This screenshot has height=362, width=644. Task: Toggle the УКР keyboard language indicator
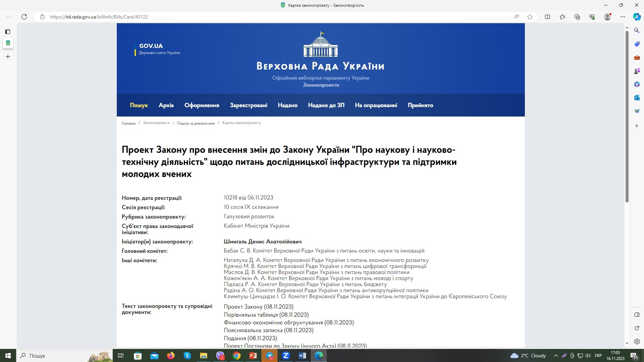coord(598,356)
